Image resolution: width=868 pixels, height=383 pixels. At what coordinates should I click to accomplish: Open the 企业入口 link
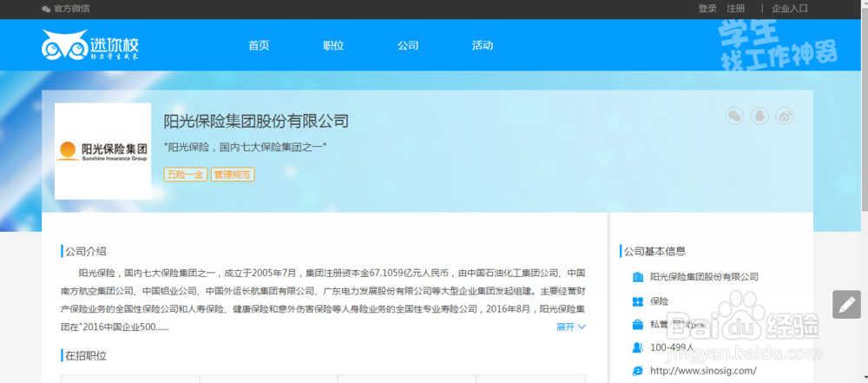coord(790,9)
